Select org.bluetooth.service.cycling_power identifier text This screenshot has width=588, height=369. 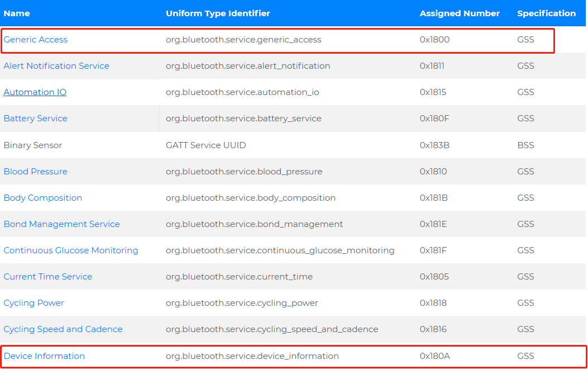pos(242,303)
